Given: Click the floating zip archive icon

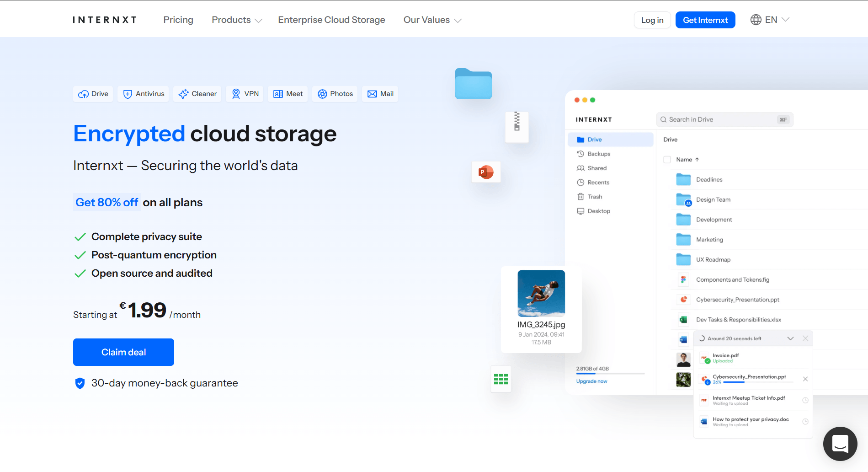Looking at the screenshot, I should tap(517, 127).
